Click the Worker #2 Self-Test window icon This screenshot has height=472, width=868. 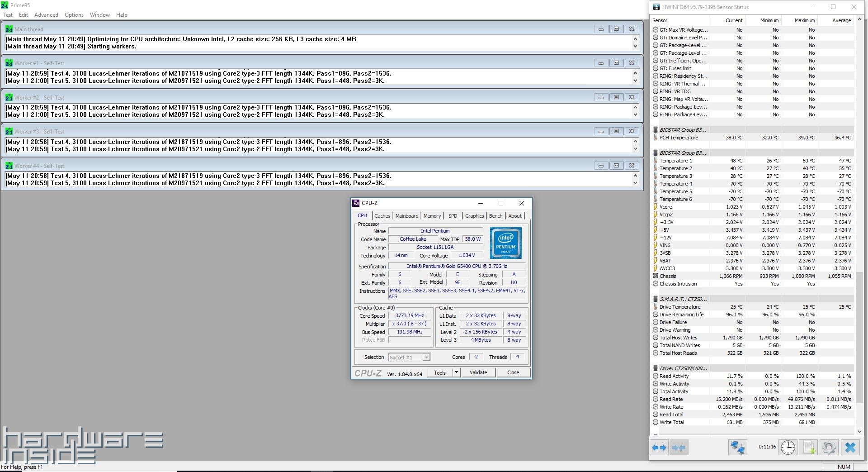point(9,97)
